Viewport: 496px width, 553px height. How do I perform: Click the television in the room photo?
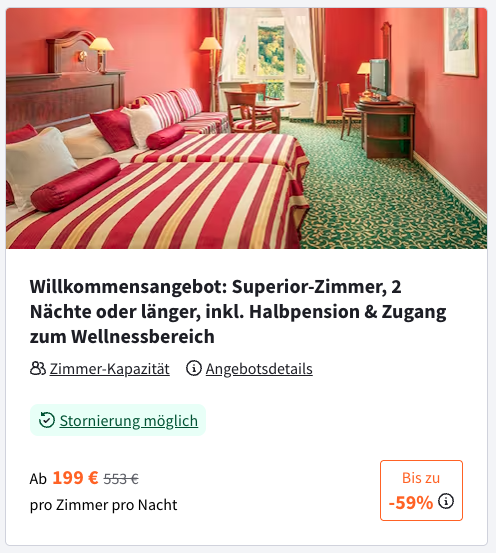point(379,77)
